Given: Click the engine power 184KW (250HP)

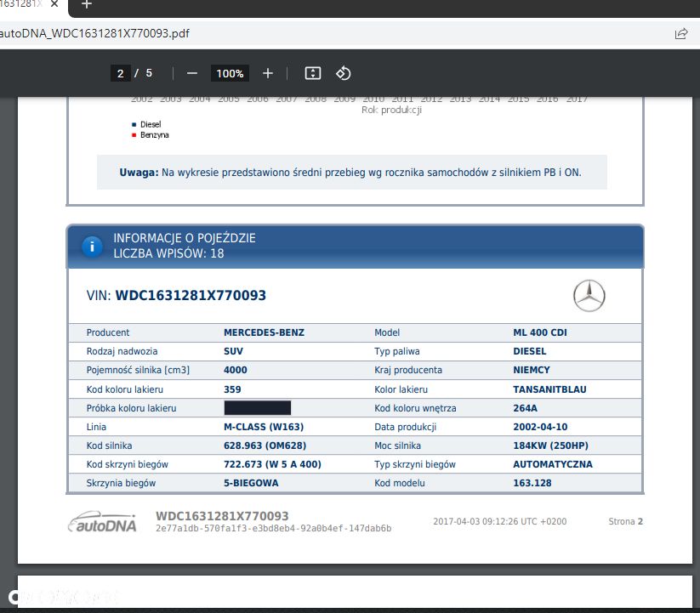Looking at the screenshot, I should pyautogui.click(x=550, y=446).
